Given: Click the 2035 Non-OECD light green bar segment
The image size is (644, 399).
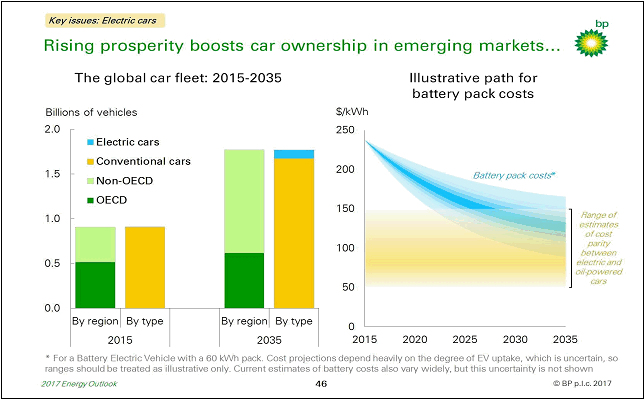Looking at the screenshot, I should (244, 201).
